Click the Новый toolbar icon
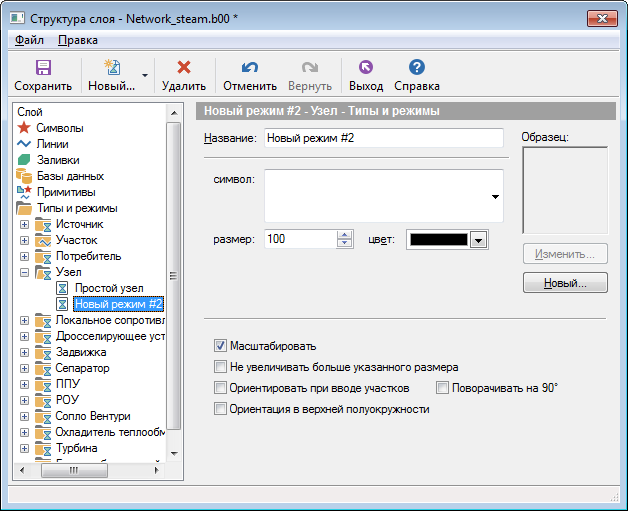Image resolution: width=628 pixels, height=511 pixels. [111, 68]
